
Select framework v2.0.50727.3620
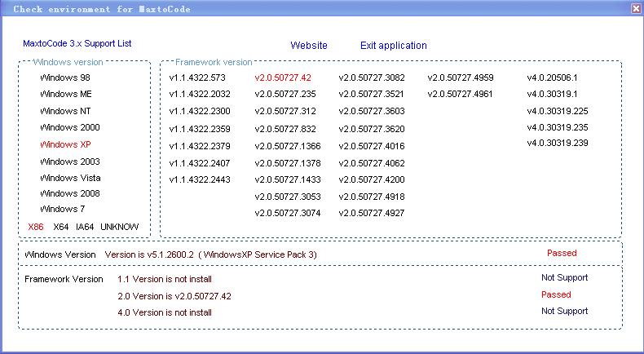[x=372, y=129]
